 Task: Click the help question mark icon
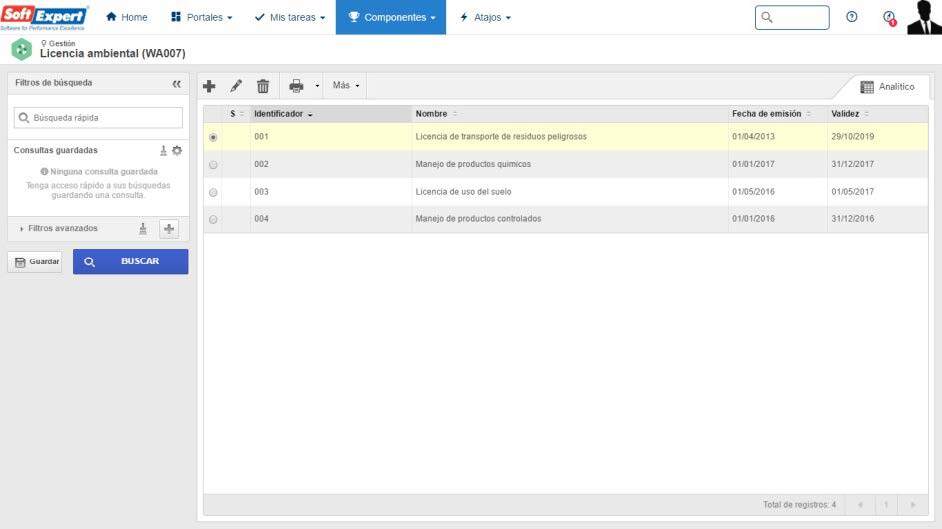pyautogui.click(x=852, y=17)
